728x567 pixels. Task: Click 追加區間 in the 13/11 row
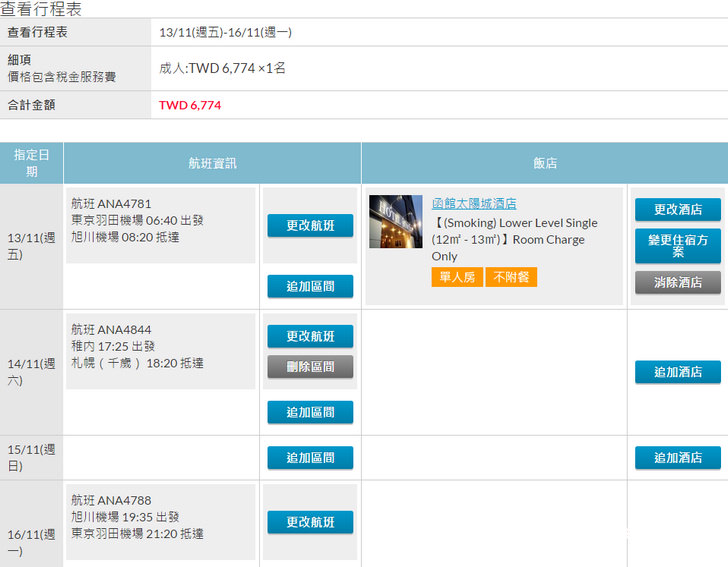[x=310, y=286]
